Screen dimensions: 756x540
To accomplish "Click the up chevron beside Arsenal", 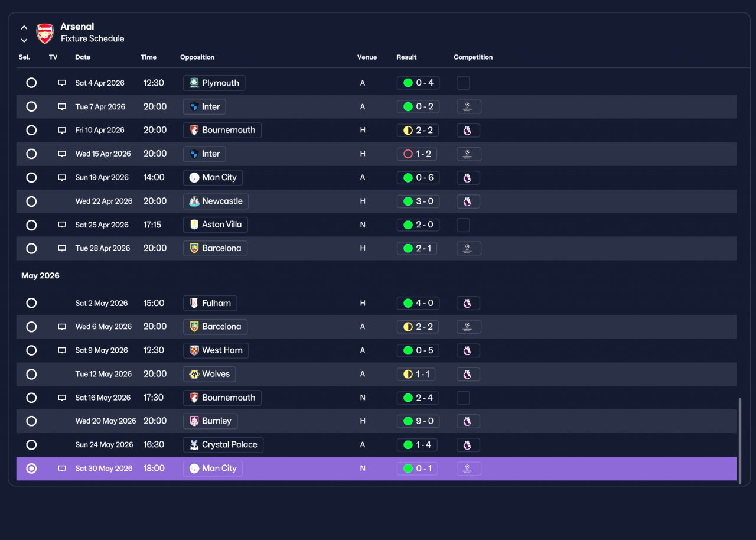I will (24, 27).
